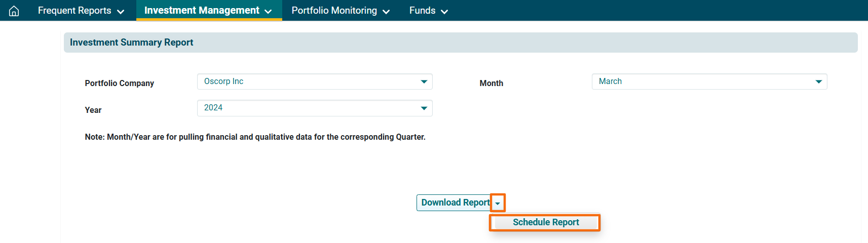Open the Month box showing March
Viewport: 868px width, 243px height.
coord(704,82)
